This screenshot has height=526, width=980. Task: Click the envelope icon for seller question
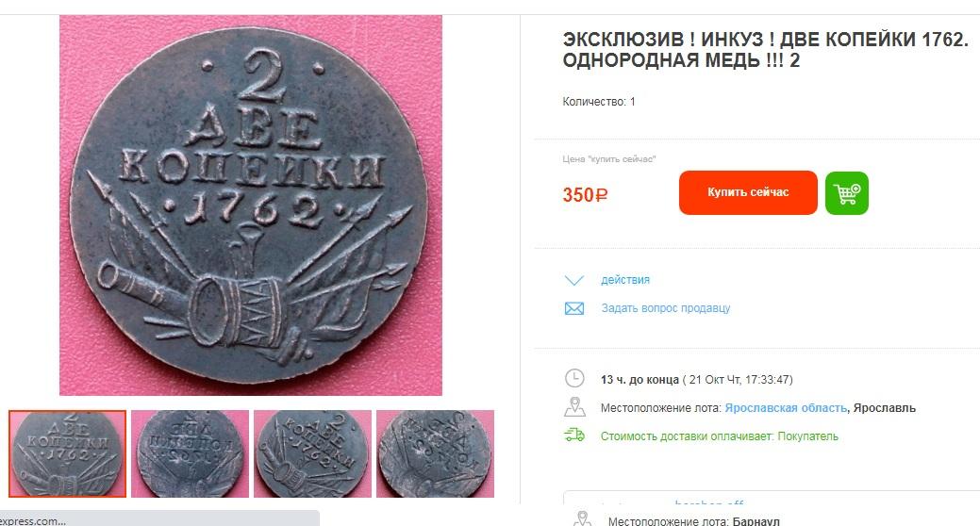pos(574,308)
